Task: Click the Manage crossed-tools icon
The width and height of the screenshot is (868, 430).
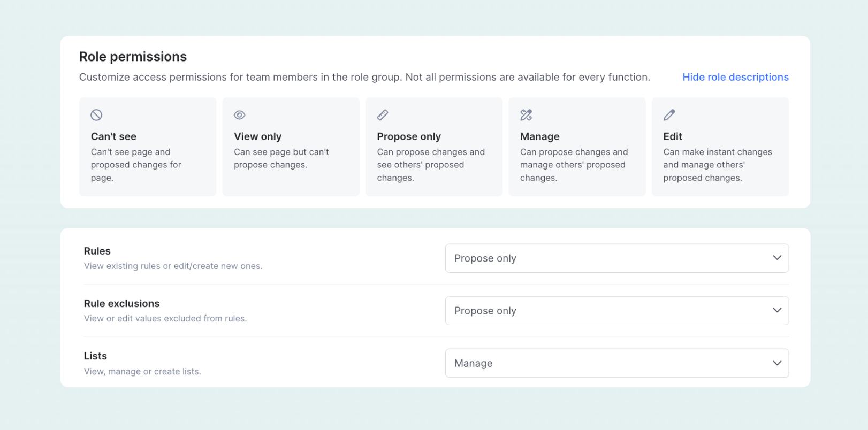Action: pyautogui.click(x=526, y=115)
